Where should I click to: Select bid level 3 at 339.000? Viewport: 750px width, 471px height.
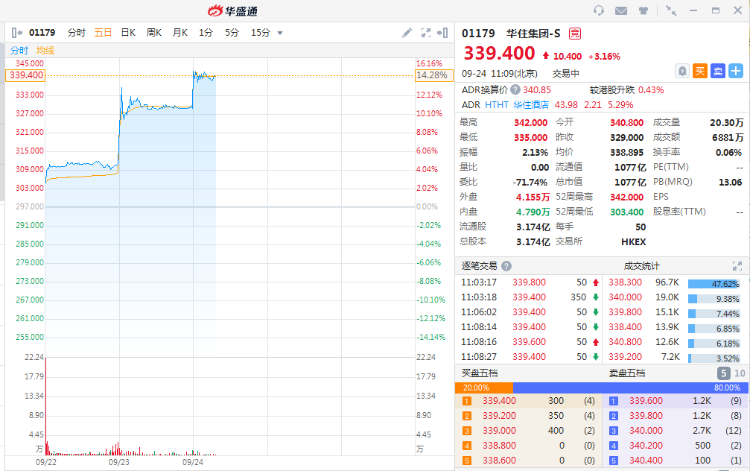tap(528, 430)
